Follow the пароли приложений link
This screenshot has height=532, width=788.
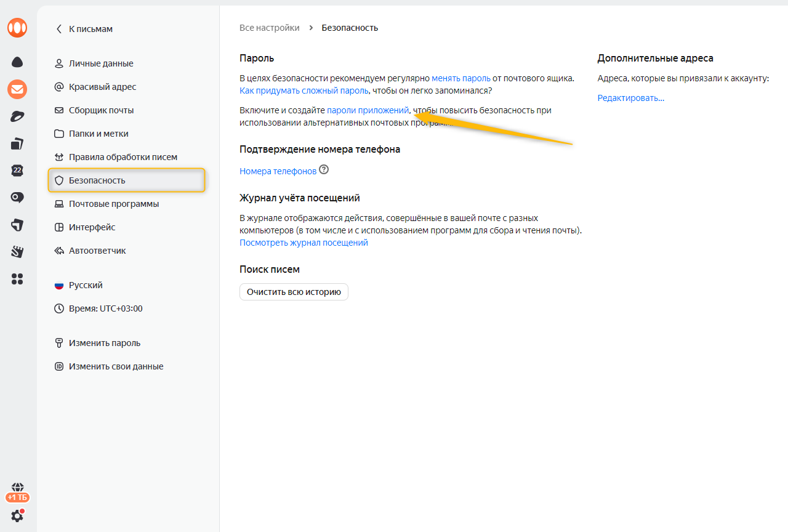[368, 110]
